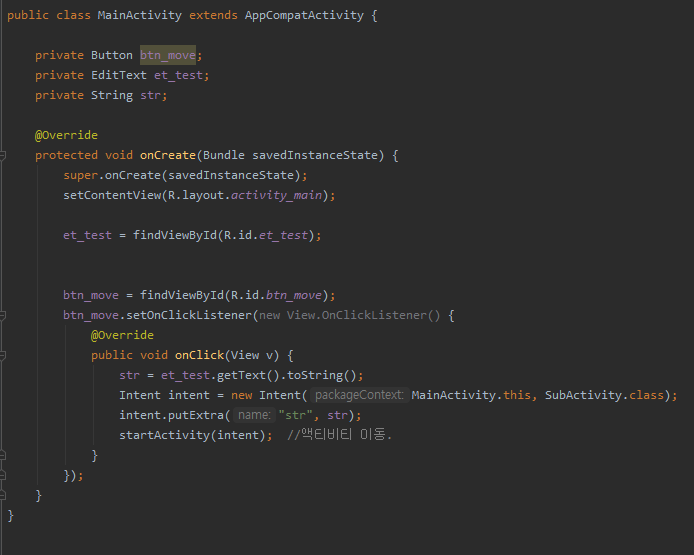Click the 'class' keyword on first line
This screenshot has width=694, height=555.
(x=73, y=15)
